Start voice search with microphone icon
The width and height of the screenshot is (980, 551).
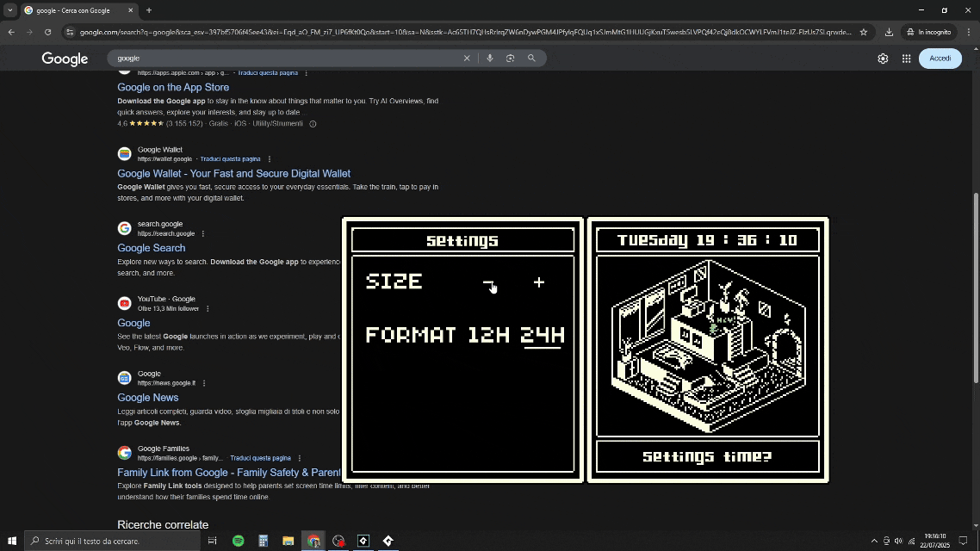click(x=490, y=58)
